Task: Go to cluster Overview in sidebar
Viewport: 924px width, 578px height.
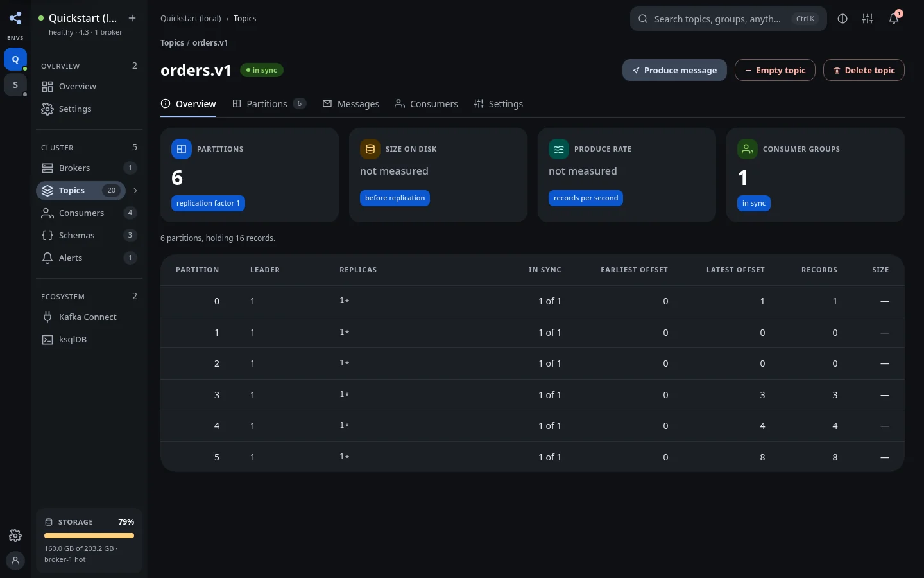Action: pos(89,86)
